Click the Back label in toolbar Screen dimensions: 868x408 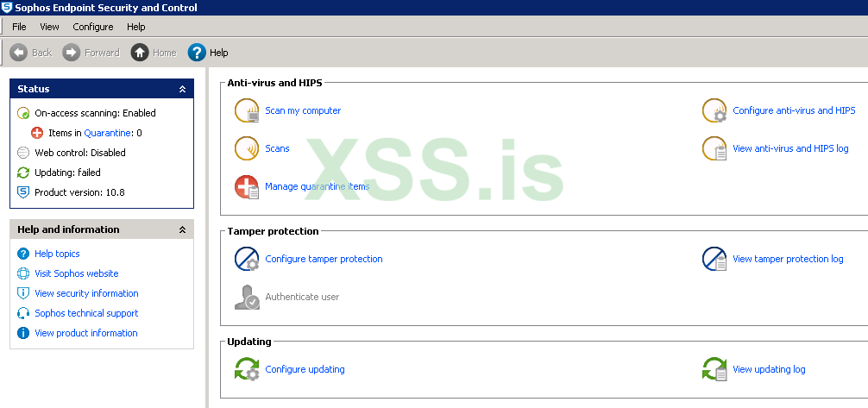41,53
